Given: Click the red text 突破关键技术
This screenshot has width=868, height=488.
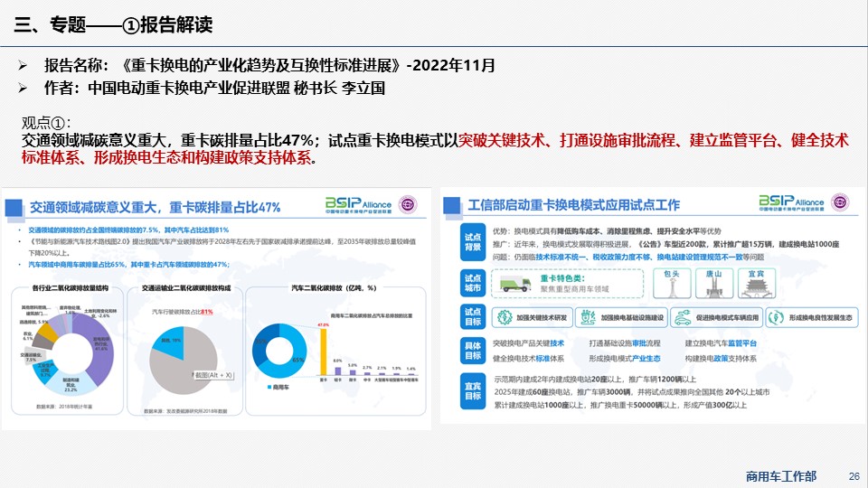Looking at the screenshot, I should tap(502, 140).
